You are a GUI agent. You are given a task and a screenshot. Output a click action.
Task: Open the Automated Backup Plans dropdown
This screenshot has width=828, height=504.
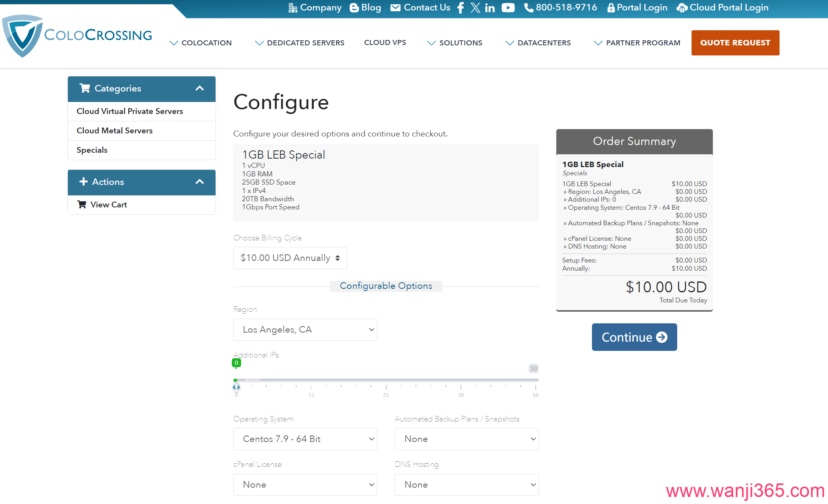click(467, 439)
